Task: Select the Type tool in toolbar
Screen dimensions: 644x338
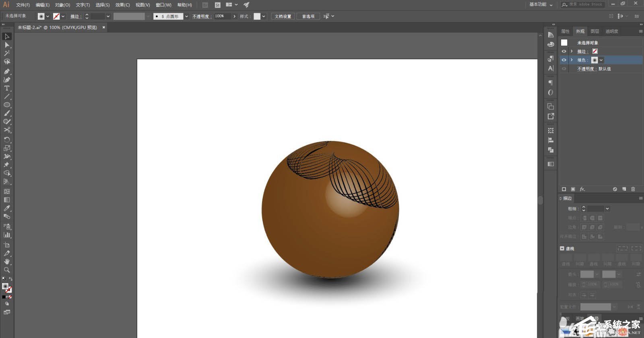Action: tap(7, 88)
